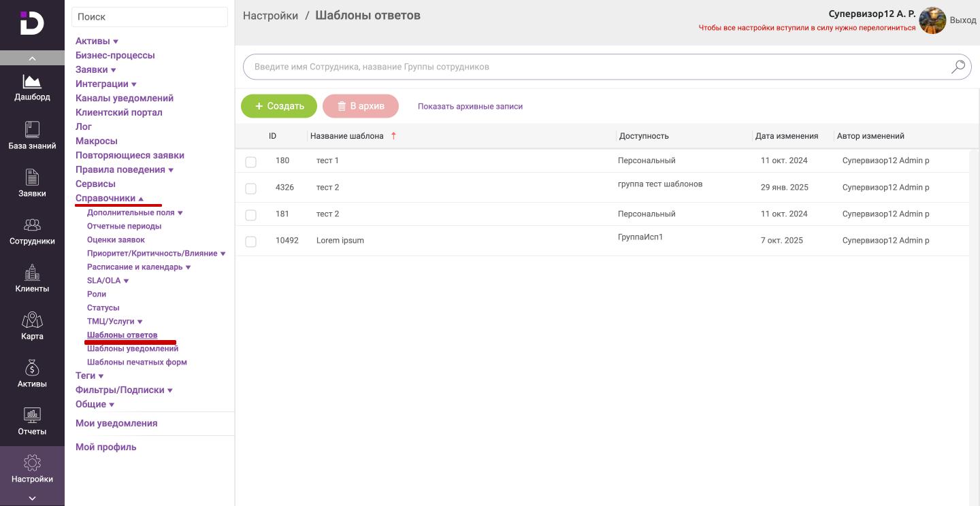Screen dimensions: 980x506
Task: Click the magnifier search icon
Action: [x=958, y=67]
